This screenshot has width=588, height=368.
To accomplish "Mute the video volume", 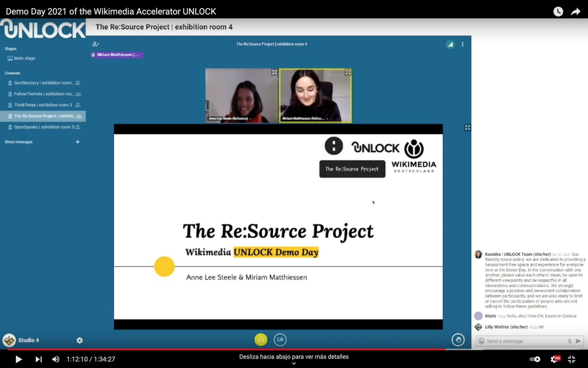I will coord(56,359).
